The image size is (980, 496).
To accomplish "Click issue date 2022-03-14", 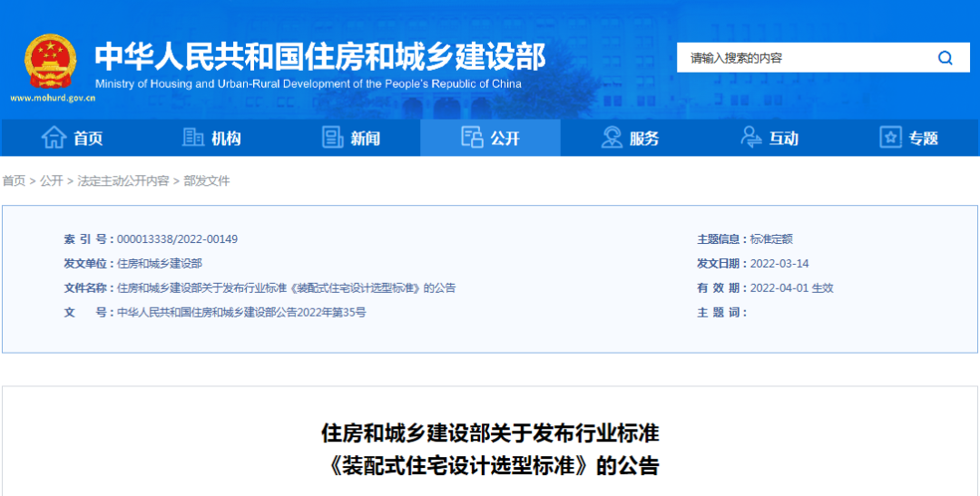I will point(779,264).
